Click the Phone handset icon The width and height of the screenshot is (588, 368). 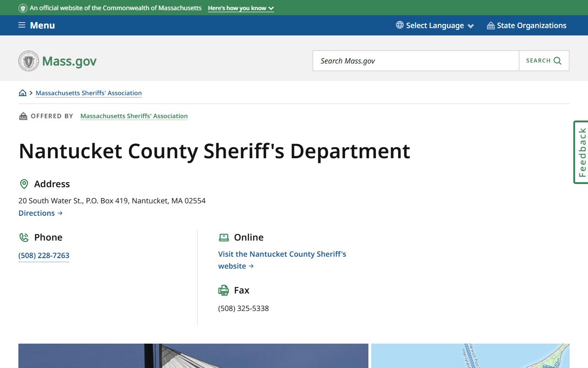tap(24, 237)
